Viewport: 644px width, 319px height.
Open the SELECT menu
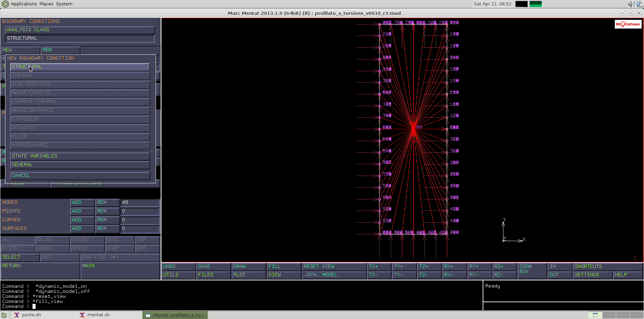click(20, 257)
